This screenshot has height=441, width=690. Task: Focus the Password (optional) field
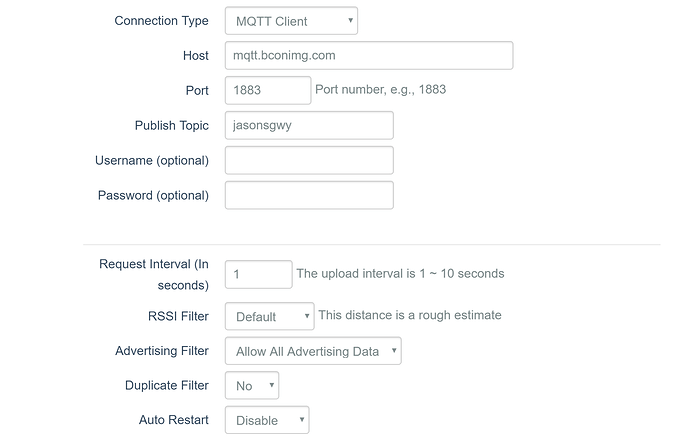click(x=309, y=195)
